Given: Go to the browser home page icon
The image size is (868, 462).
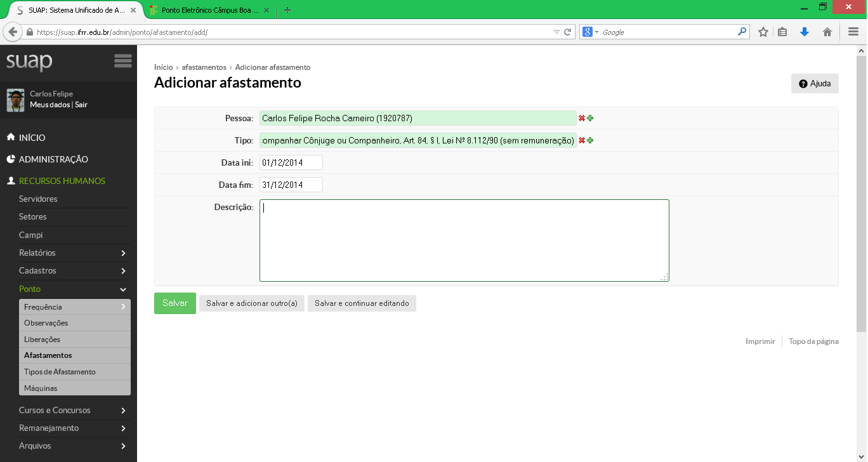Looking at the screenshot, I should [827, 32].
